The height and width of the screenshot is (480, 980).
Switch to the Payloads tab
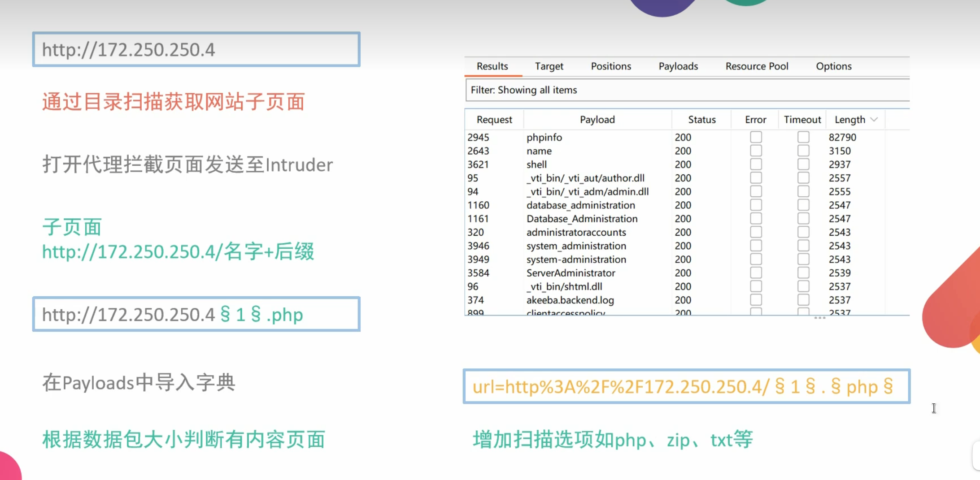(x=678, y=66)
